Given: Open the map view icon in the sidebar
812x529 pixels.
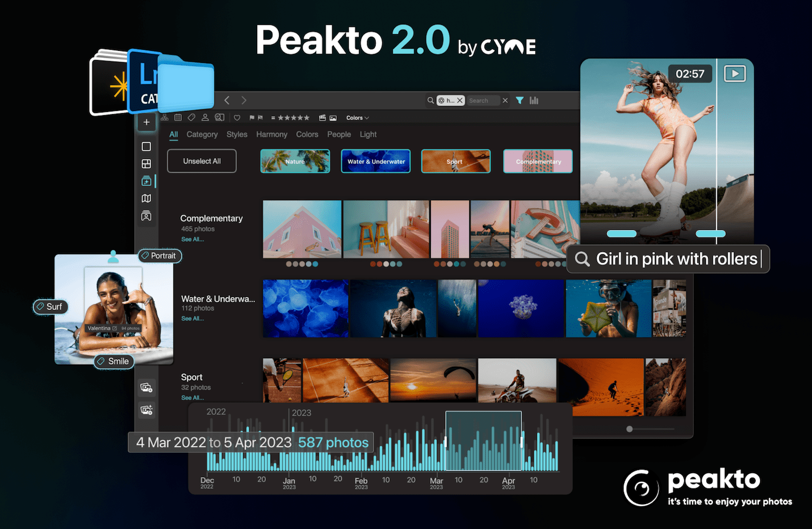Looking at the screenshot, I should tap(146, 199).
